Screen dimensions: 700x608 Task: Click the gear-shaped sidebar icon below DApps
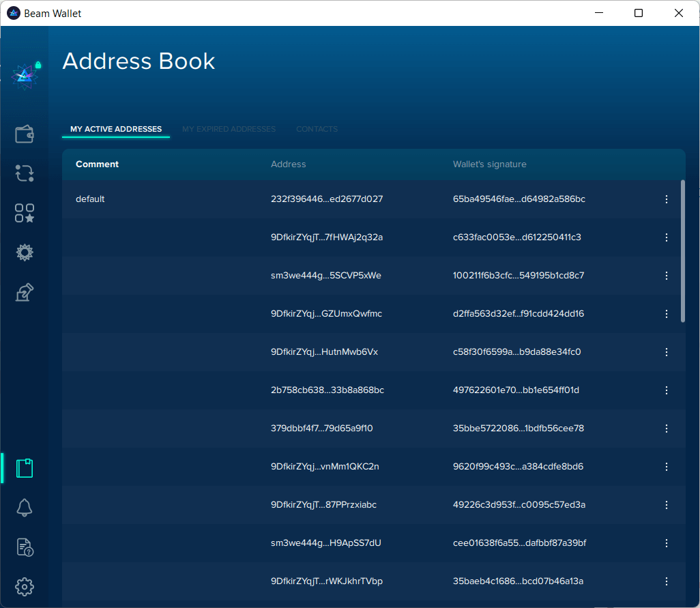click(x=25, y=253)
